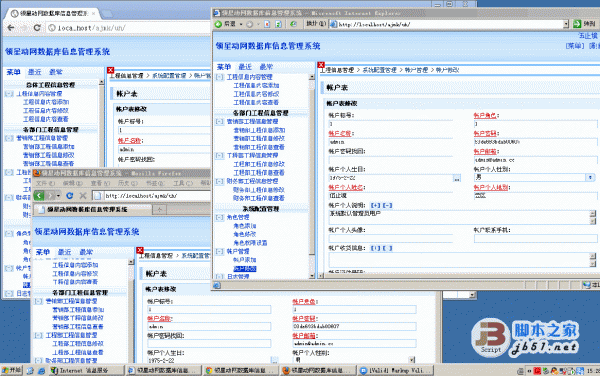Click [菜单] link at IE page header
Viewport: 600px width, 376px height.
coord(575,46)
